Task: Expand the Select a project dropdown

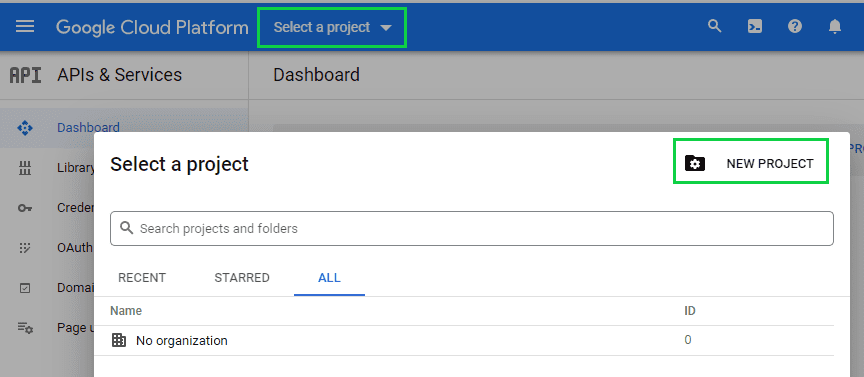Action: tap(332, 28)
